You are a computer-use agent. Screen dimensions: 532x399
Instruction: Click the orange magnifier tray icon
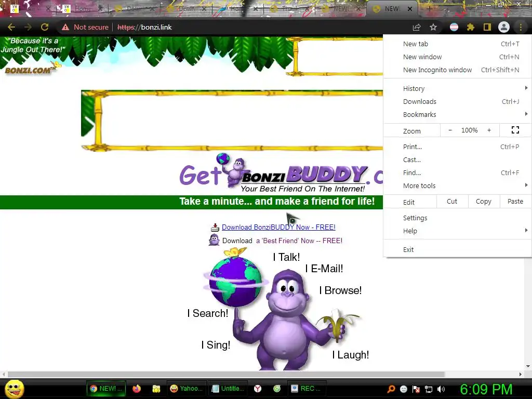[x=391, y=389]
